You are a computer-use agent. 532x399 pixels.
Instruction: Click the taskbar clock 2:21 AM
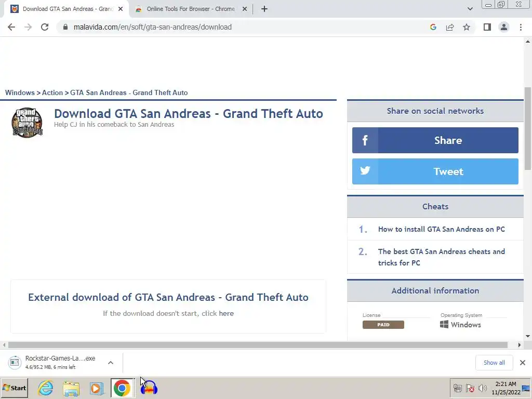click(506, 388)
